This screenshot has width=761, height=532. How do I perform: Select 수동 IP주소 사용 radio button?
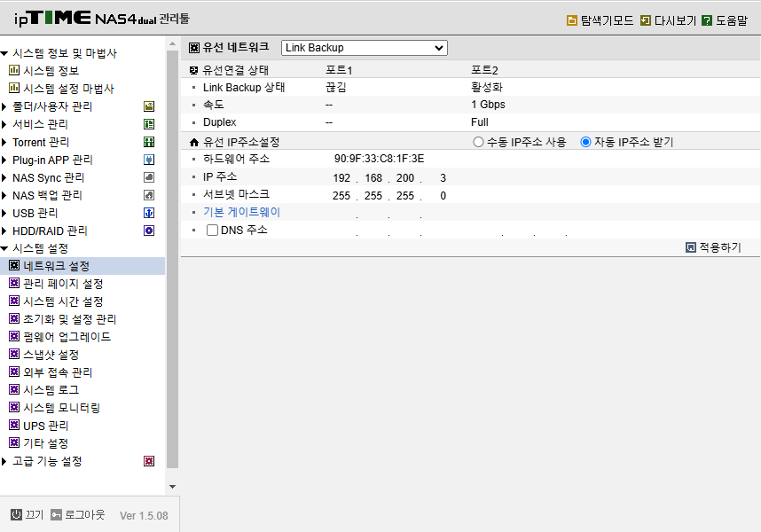pyautogui.click(x=478, y=142)
